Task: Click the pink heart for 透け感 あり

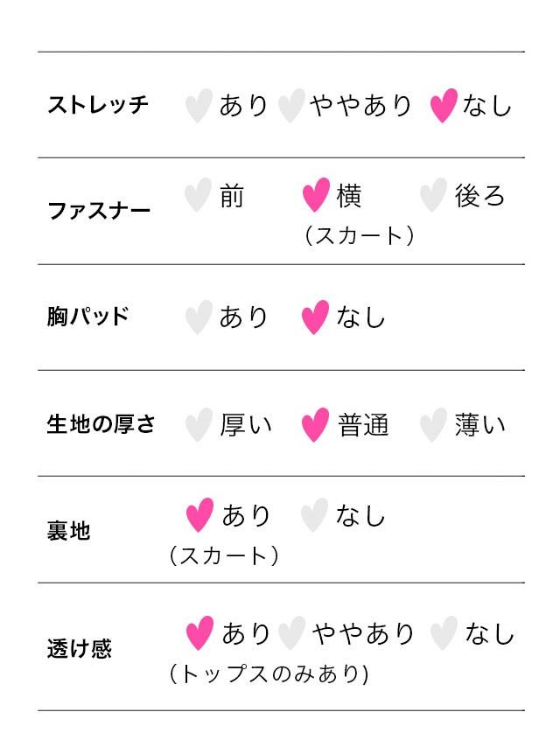Action: click(x=199, y=633)
